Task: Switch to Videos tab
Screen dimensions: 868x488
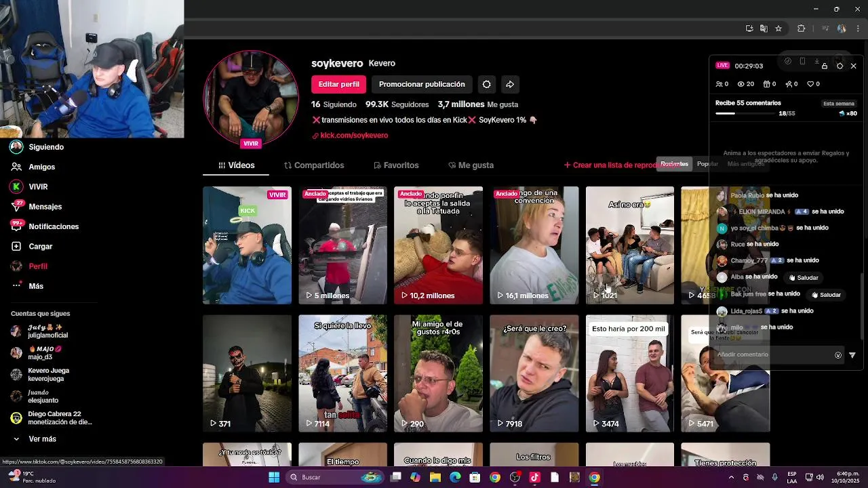Action: tap(237, 165)
